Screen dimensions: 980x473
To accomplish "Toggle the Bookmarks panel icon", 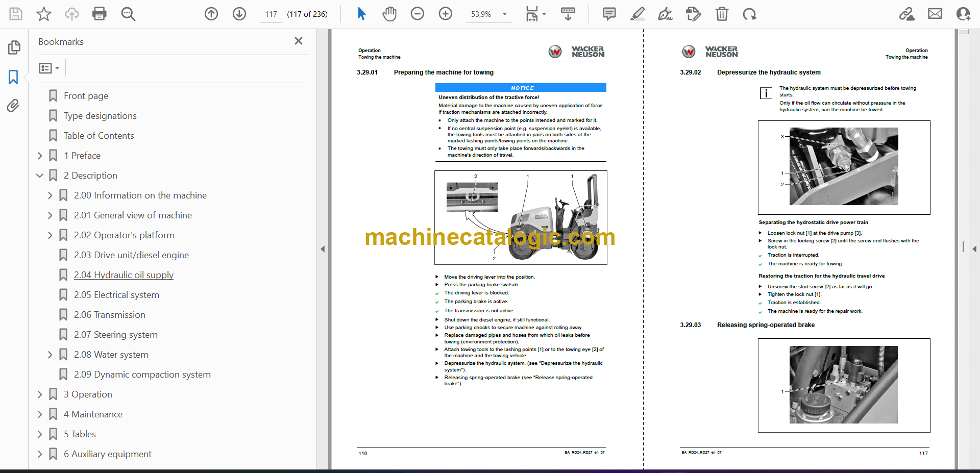I will point(13,77).
